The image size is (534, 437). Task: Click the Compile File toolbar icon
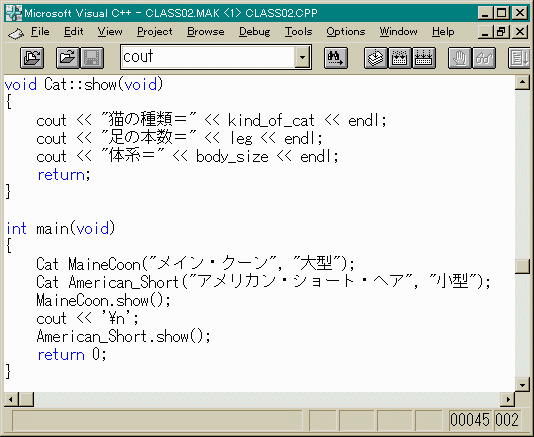tap(376, 58)
